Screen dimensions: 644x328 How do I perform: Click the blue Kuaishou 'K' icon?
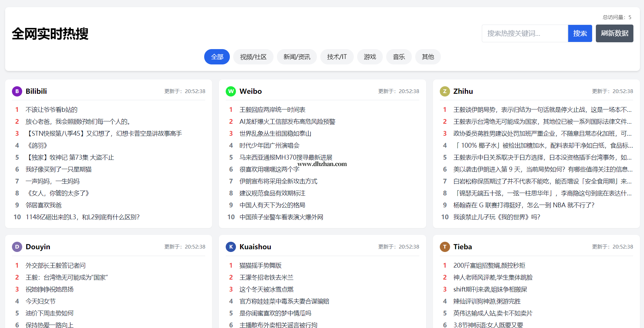coord(231,247)
